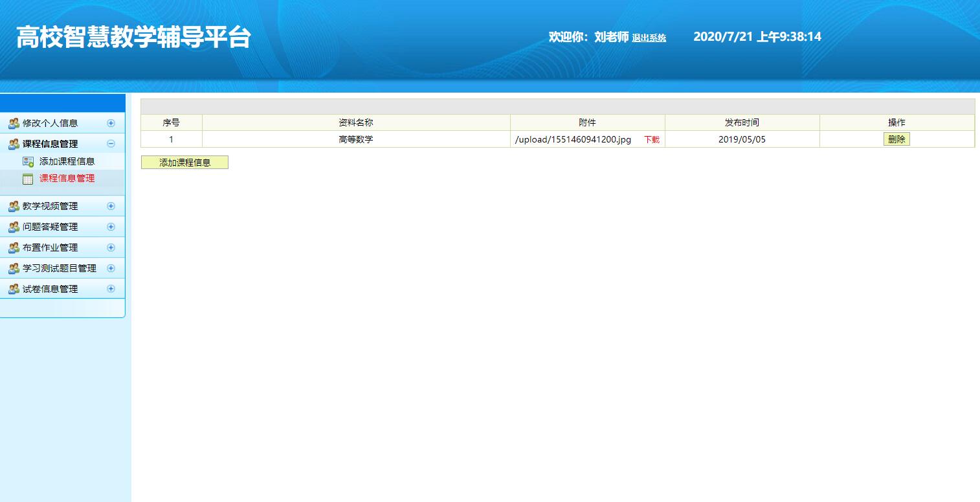Click the 添加课程信息 button below the table
Screen dimensions: 980x502
[184, 162]
